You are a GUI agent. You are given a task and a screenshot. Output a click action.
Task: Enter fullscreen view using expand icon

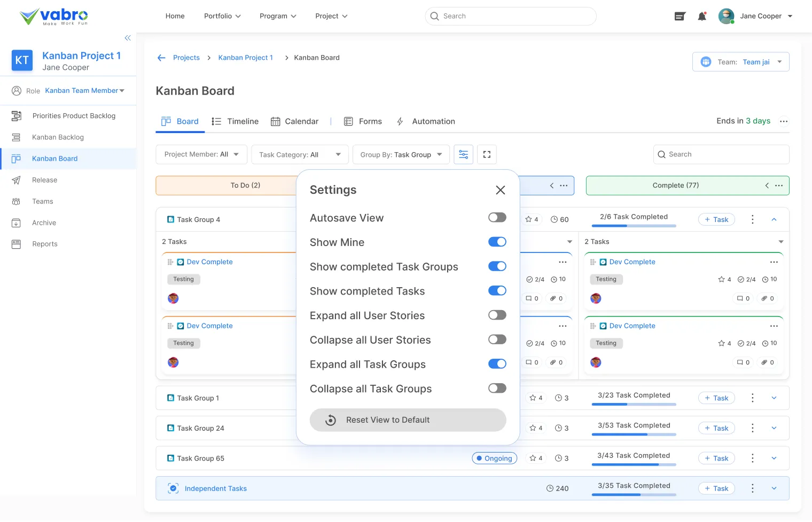tap(487, 155)
